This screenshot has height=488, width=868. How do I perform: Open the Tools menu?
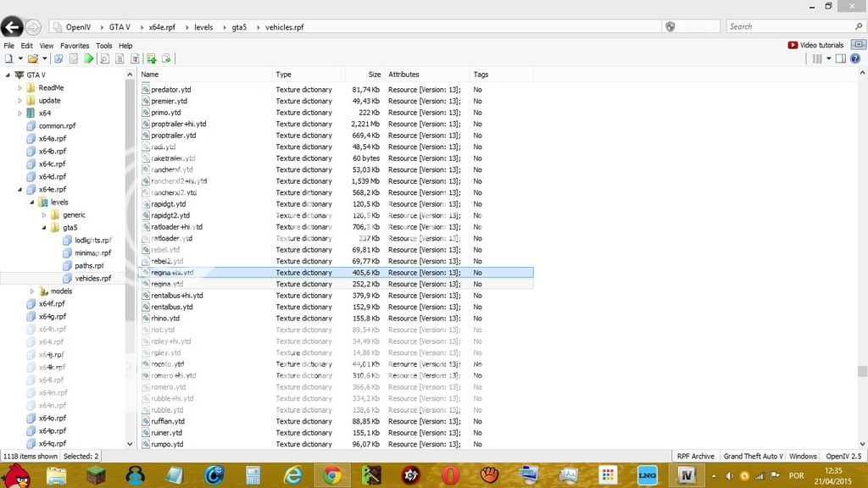103,46
